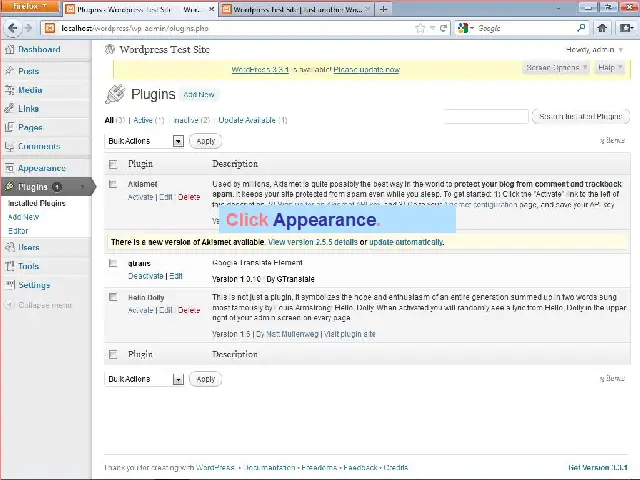Image resolution: width=640 pixels, height=480 pixels.
Task: Open Add New in Plugins submenu
Action: tap(23, 217)
